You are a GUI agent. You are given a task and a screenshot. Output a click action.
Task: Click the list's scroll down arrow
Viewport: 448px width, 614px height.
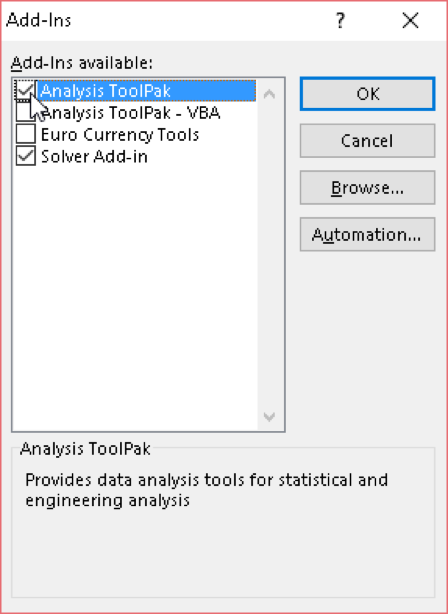(269, 416)
